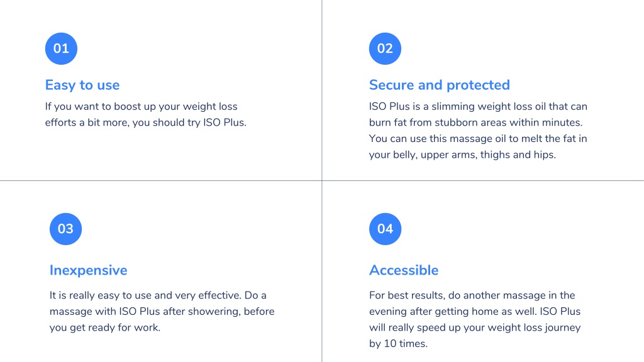This screenshot has height=362, width=644.
Task: Click the line 'your belly, upper arms, thighs and hips.'
Action: click(462, 155)
